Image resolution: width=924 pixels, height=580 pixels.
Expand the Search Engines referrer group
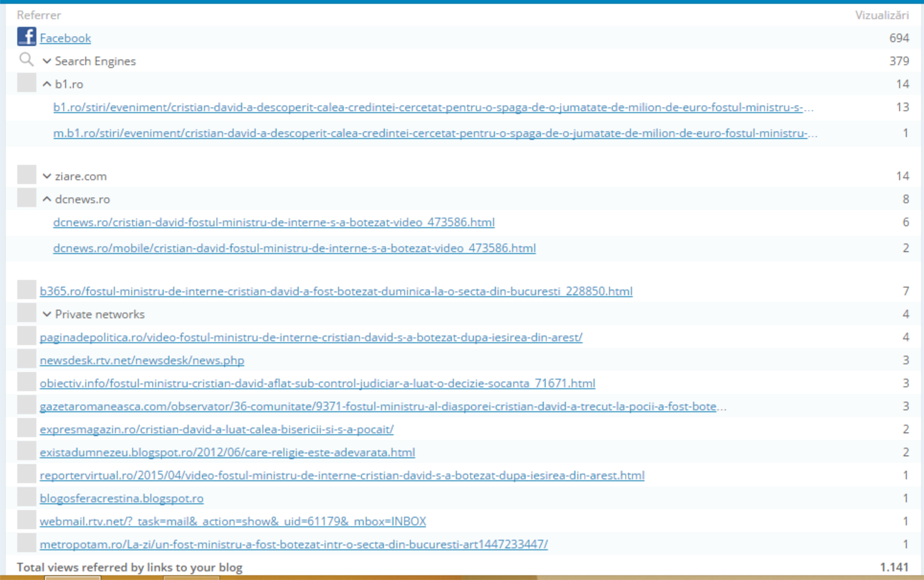pos(47,61)
